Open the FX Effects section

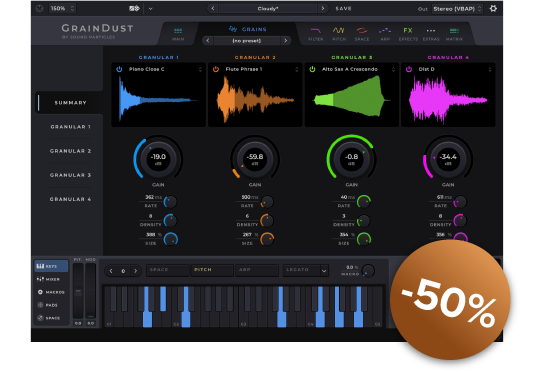pyautogui.click(x=408, y=34)
